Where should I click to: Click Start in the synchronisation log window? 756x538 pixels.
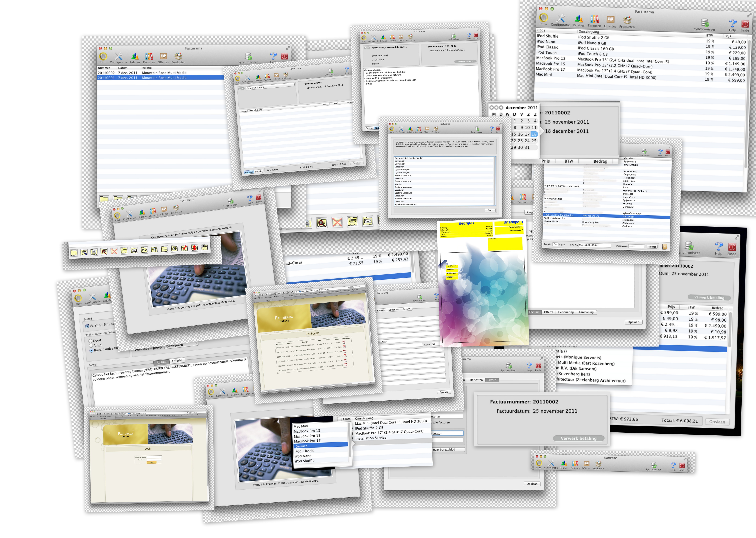[490, 210]
